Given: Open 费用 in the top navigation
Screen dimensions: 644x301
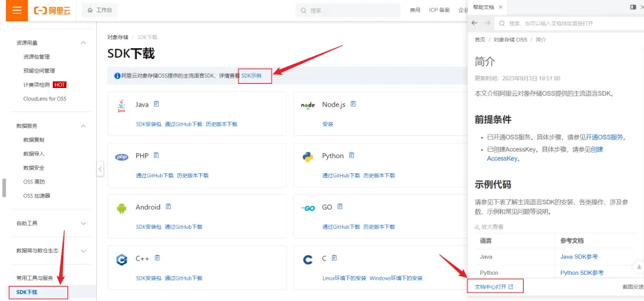Looking at the screenshot, I should 415,10.
